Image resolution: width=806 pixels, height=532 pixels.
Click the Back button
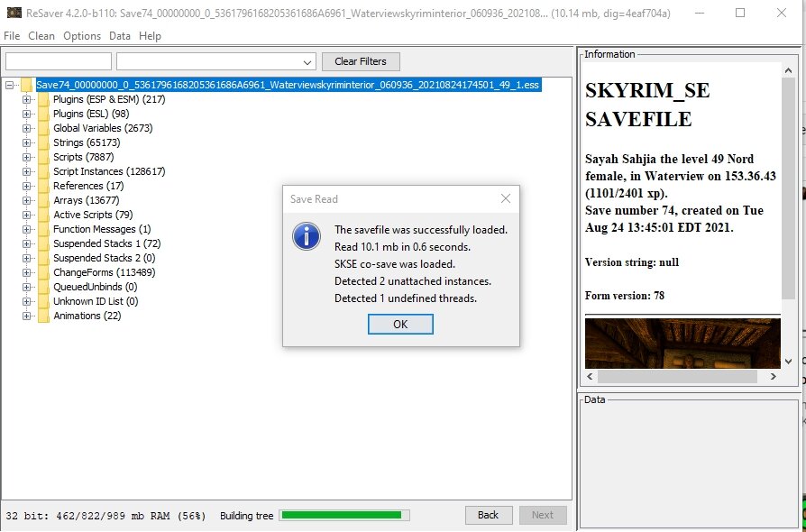(489, 515)
